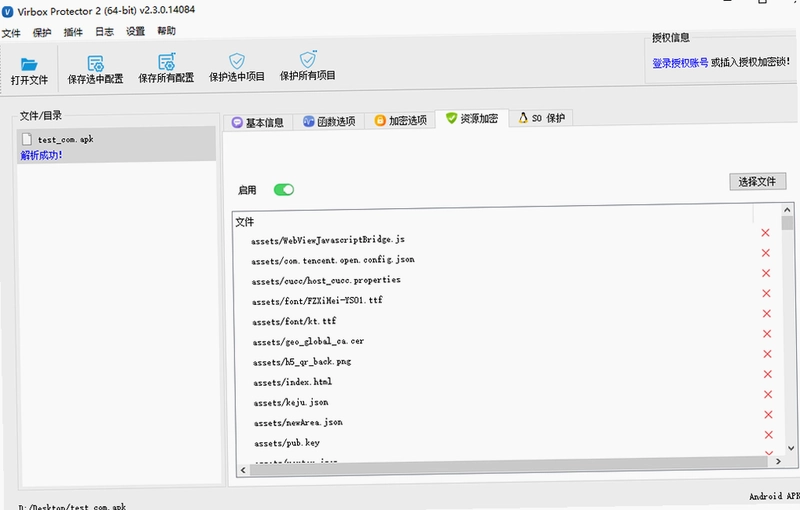Screen dimensions: 800x510
Task: Remove assets/font/kt.ttf using red X
Action: pos(766,314)
